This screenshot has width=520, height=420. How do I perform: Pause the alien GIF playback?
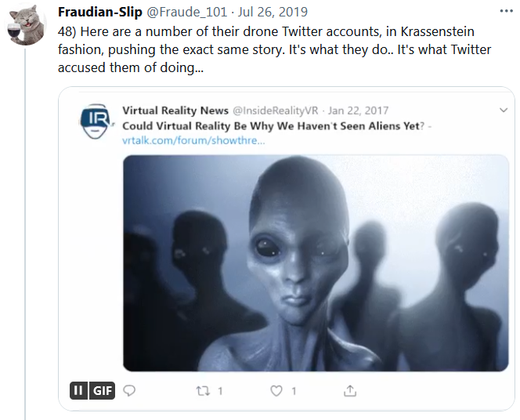[78, 390]
